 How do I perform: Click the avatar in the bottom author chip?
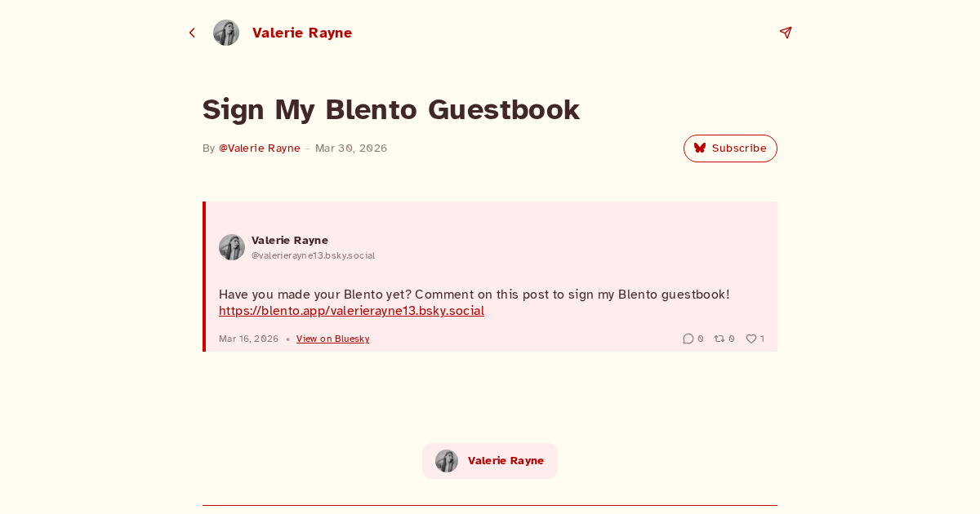[x=447, y=461]
